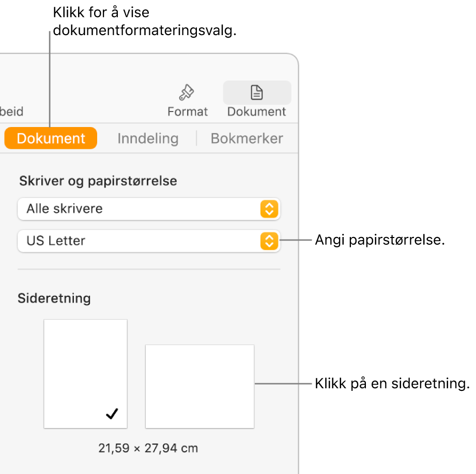Open the Alle skrivere printer dropdown

tap(149, 209)
